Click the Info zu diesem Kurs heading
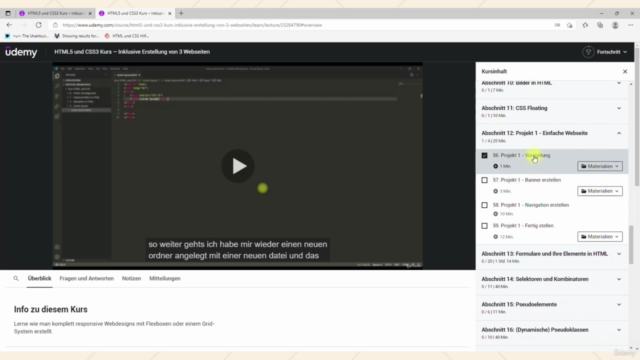Screen dimensions: 640x360 [x=51, y=309]
